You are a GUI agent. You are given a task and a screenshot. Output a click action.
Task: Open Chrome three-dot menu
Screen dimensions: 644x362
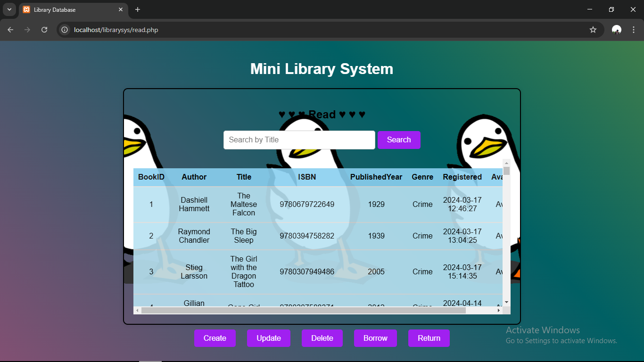pos(633,30)
